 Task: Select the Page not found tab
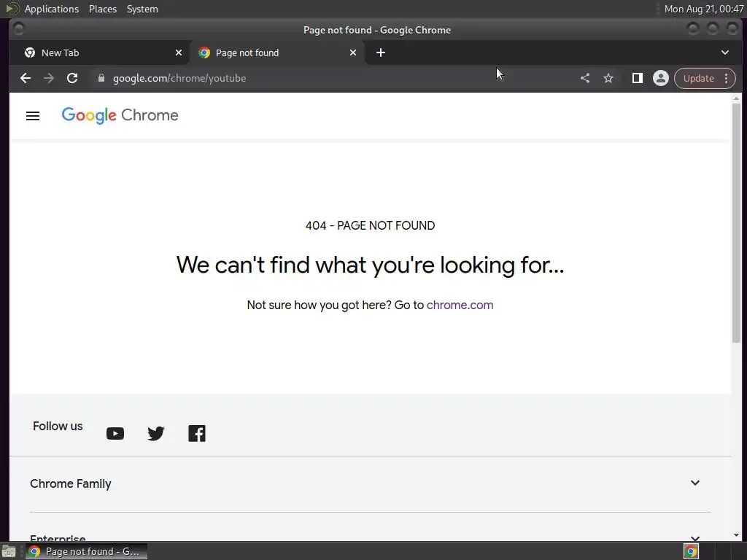tap(277, 52)
